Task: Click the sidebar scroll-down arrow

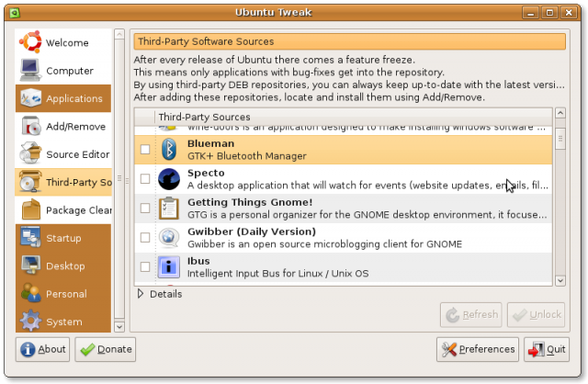Action: (119, 327)
